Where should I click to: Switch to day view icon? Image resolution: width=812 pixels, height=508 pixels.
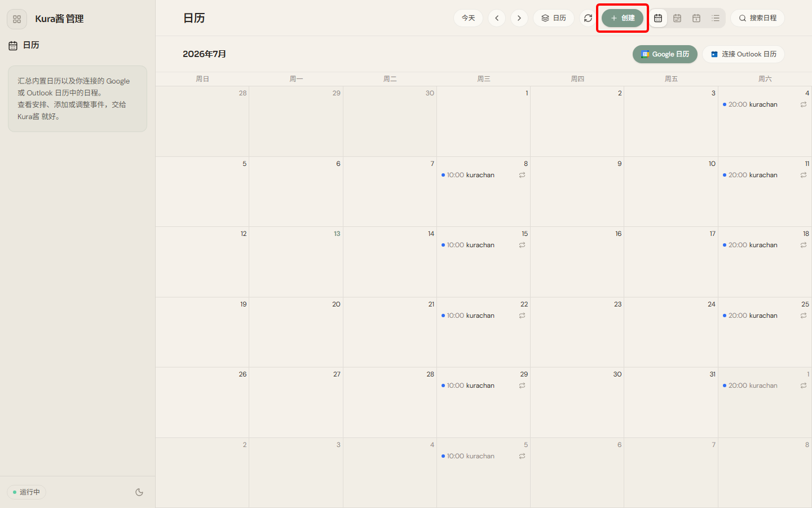[696, 18]
